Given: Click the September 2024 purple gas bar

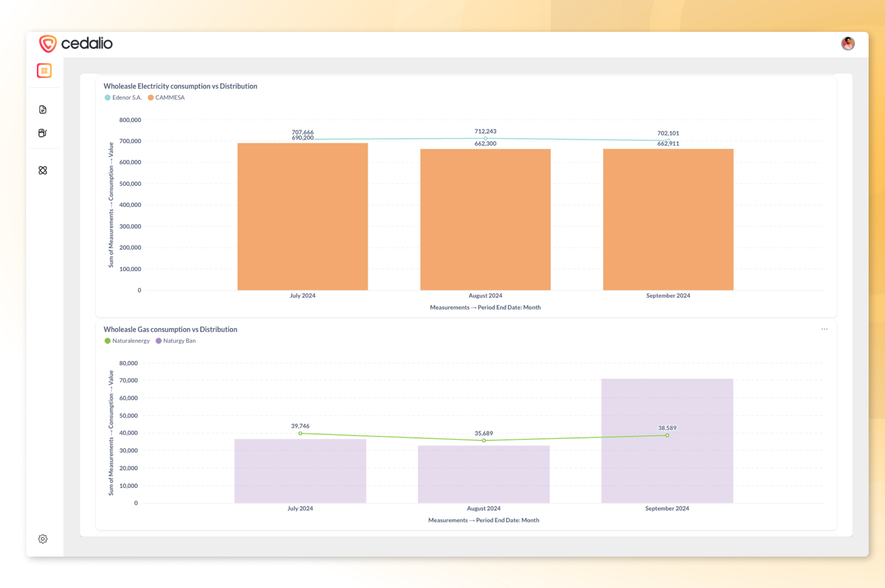Looking at the screenshot, I should tap(667, 469).
